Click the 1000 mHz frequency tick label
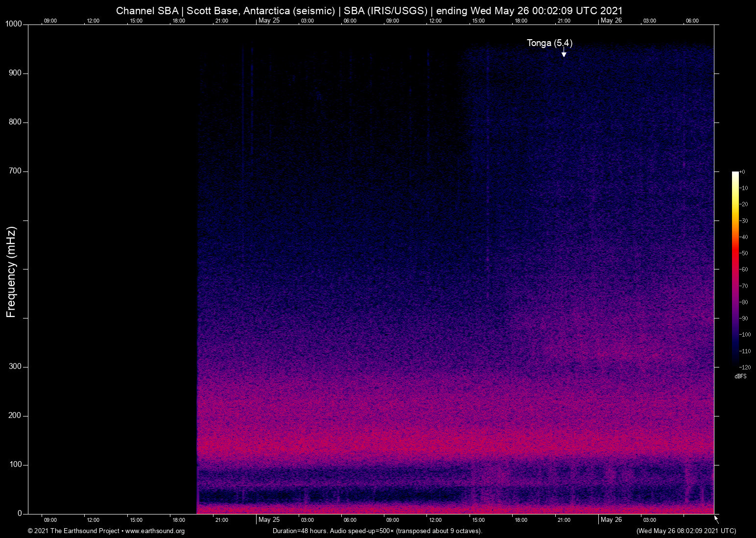 (x=13, y=24)
